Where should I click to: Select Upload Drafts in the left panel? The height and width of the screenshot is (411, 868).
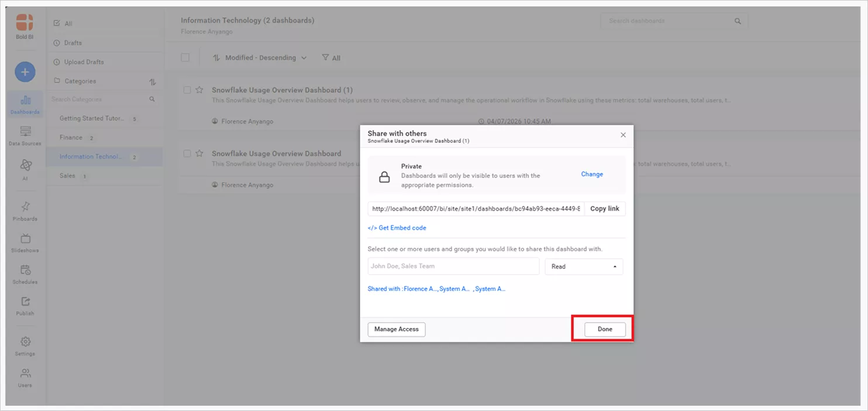click(79, 62)
